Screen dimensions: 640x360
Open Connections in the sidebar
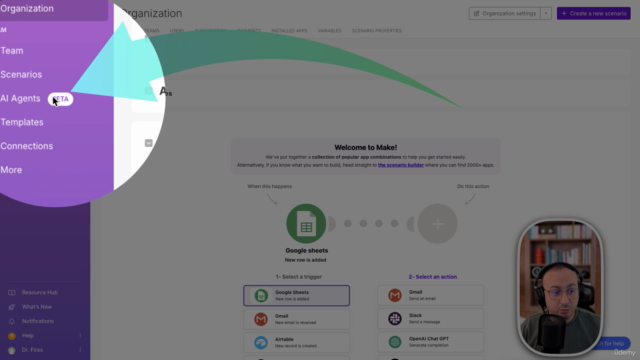(x=27, y=146)
